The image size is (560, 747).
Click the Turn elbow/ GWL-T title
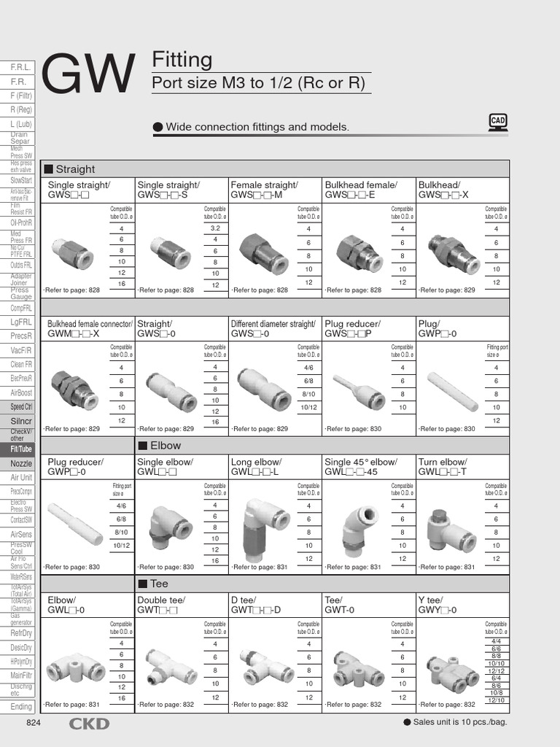tap(443, 467)
